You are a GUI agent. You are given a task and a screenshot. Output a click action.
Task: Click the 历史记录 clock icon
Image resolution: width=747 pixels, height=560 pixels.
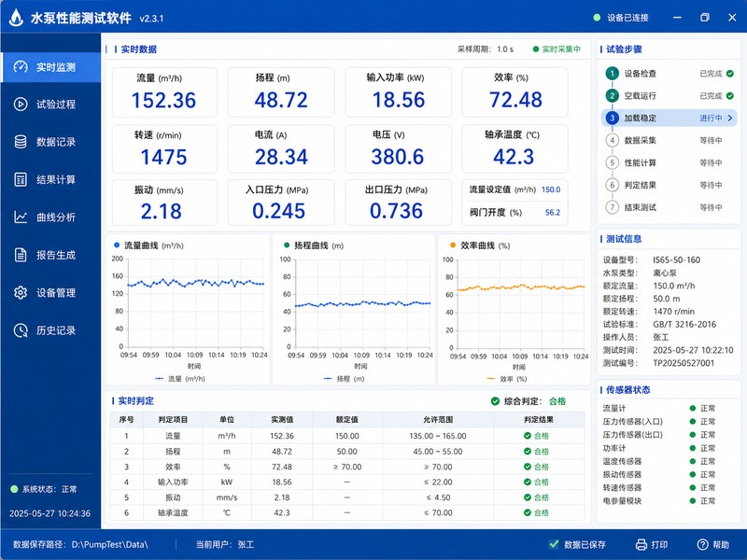[x=21, y=330]
